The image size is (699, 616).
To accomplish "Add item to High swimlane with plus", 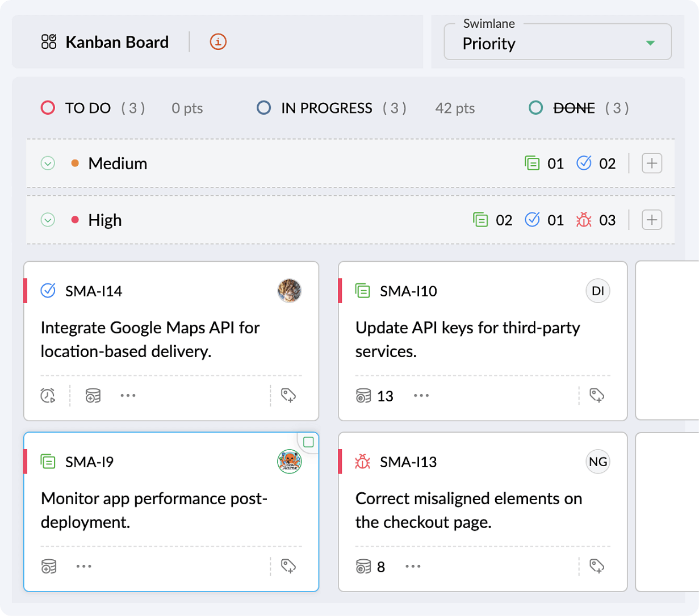I will click(652, 220).
